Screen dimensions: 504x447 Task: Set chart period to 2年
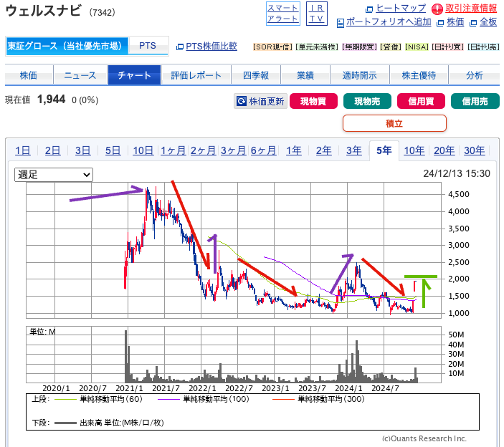point(323,150)
